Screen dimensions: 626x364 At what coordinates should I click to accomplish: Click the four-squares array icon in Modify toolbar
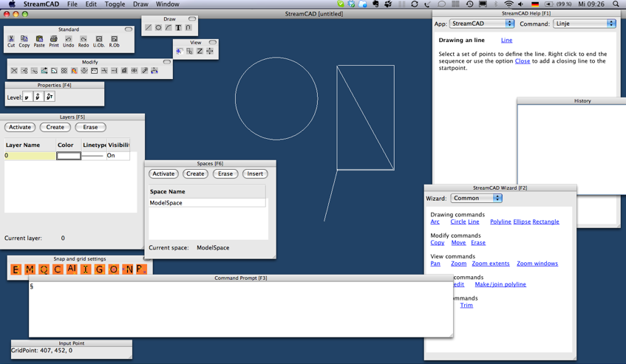64,71
